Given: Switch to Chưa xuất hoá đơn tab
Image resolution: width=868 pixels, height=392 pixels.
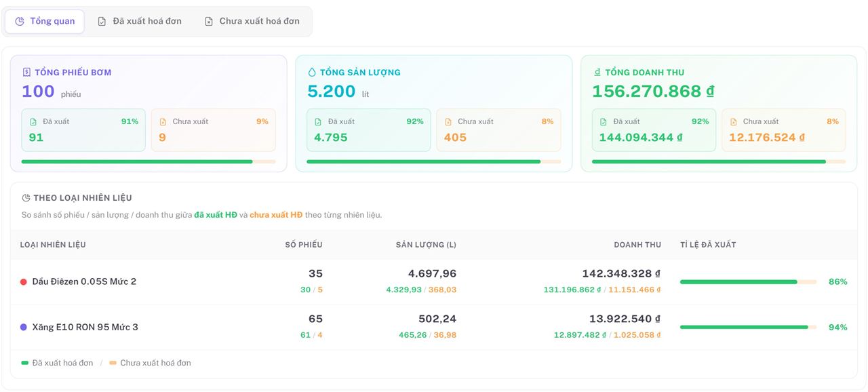Looking at the screenshot, I should pyautogui.click(x=252, y=21).
